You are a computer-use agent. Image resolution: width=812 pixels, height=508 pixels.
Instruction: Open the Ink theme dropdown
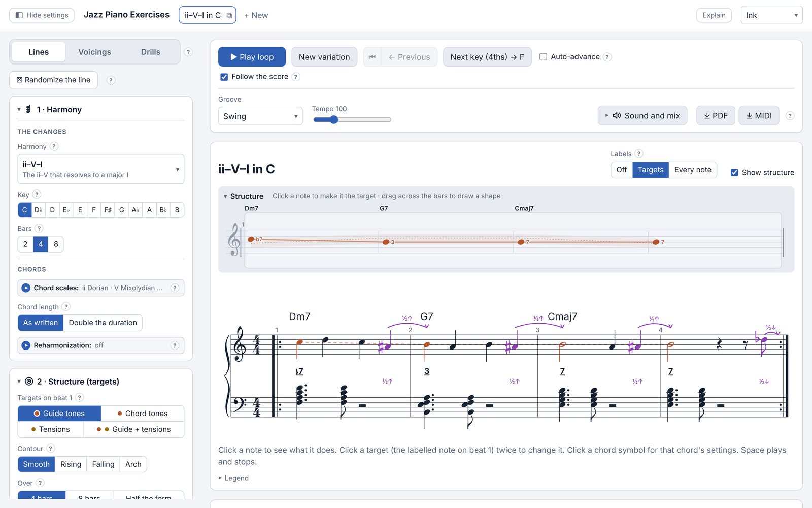771,15
